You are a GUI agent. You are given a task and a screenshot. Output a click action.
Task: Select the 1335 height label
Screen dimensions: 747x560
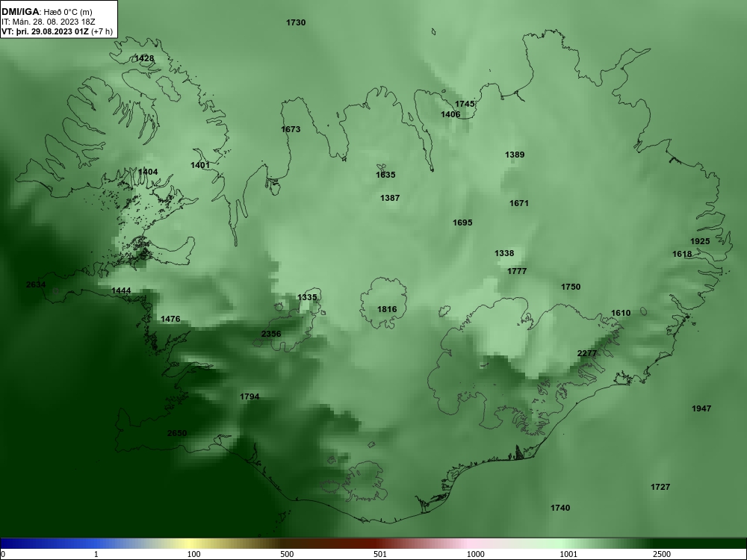(307, 297)
